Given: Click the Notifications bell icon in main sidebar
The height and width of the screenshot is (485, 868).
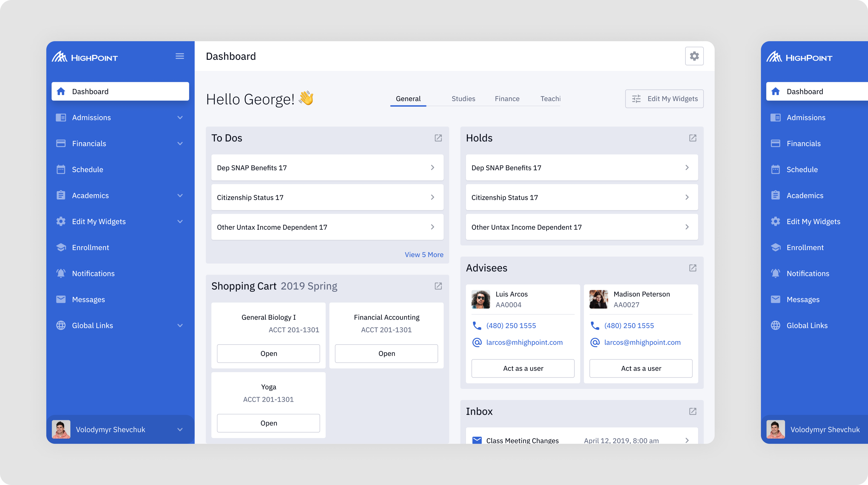Looking at the screenshot, I should point(61,273).
